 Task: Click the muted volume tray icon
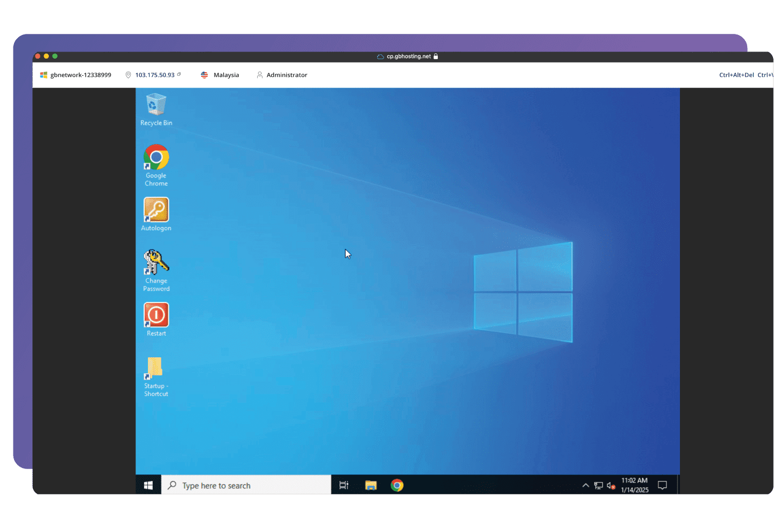pos(611,485)
